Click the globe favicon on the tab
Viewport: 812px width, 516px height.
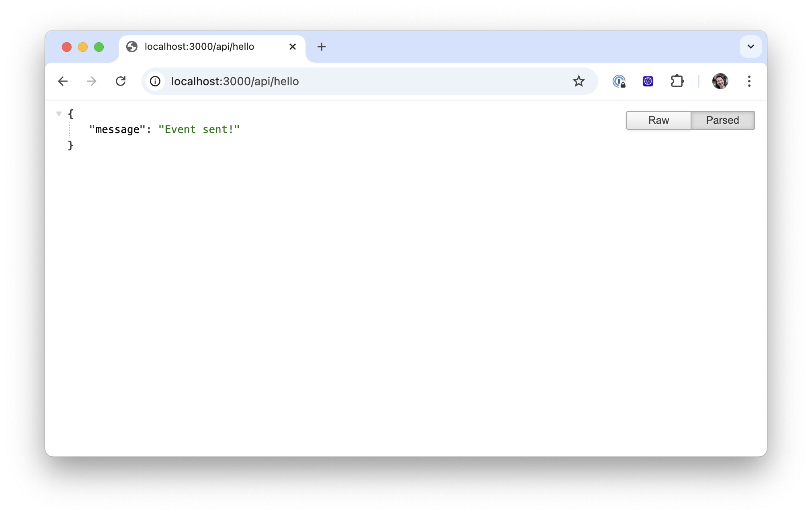coord(132,47)
